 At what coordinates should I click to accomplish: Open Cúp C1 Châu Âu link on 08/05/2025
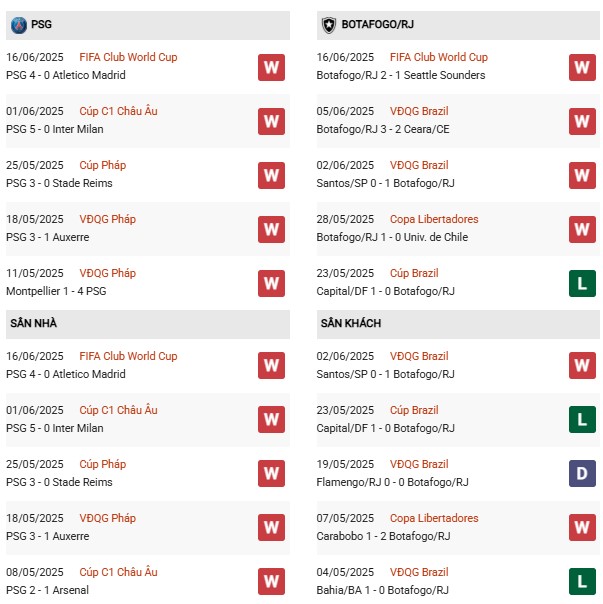coord(118,572)
